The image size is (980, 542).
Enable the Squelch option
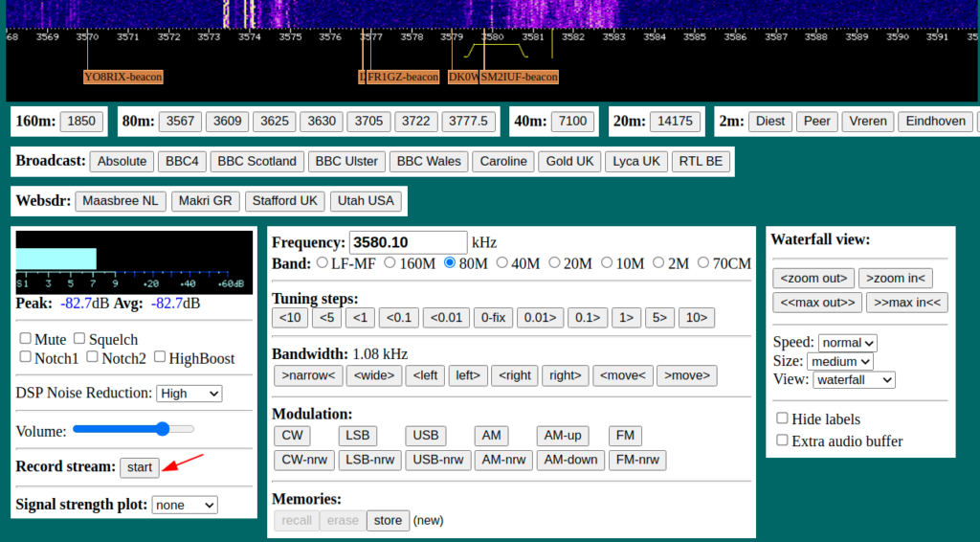point(79,338)
